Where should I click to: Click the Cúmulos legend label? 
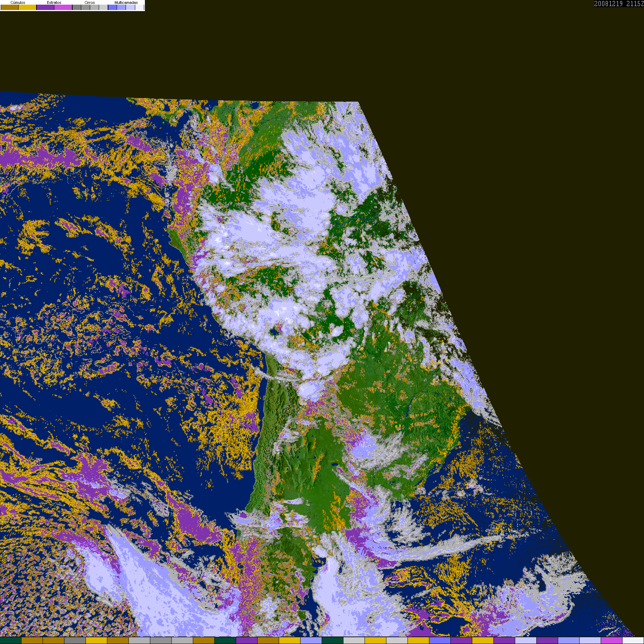[18, 3]
